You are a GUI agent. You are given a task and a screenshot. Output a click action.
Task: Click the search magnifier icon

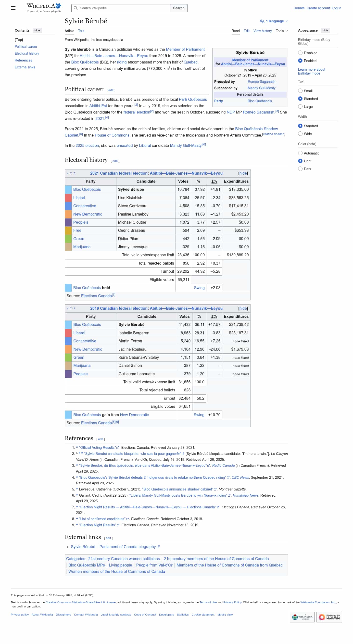pos(76,8)
